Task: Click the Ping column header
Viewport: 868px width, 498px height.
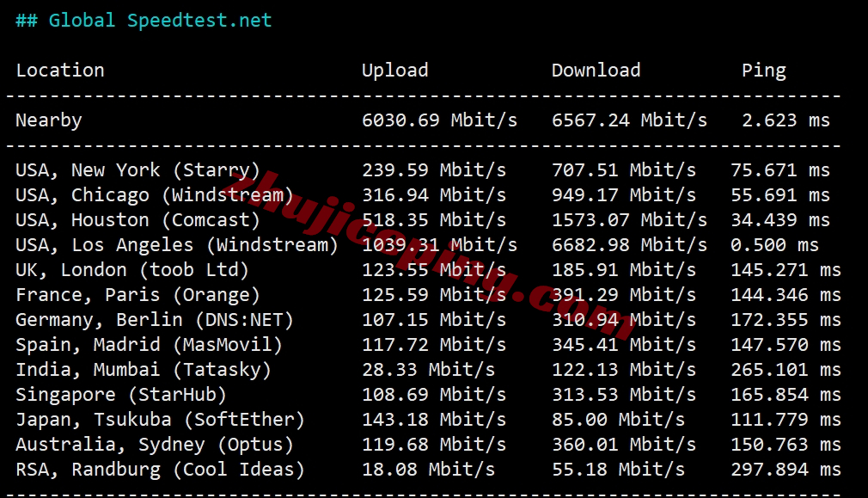Action: (763, 71)
